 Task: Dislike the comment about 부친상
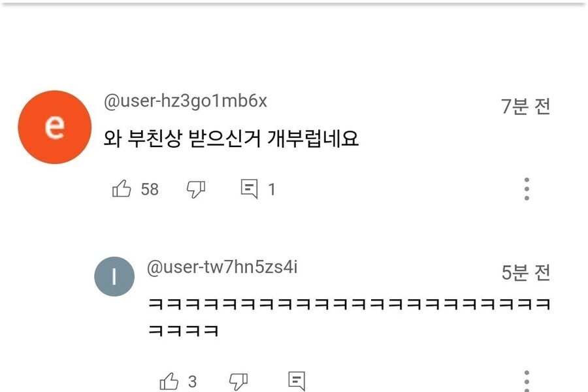(x=196, y=189)
